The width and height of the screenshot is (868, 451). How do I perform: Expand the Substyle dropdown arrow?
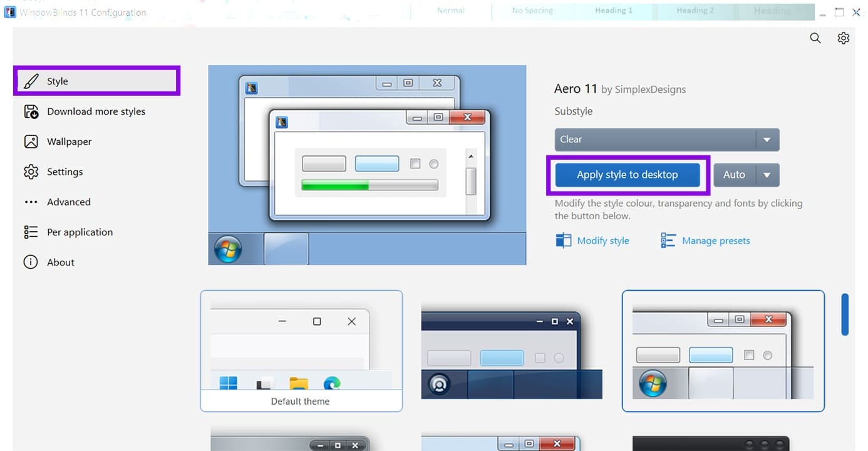click(767, 140)
